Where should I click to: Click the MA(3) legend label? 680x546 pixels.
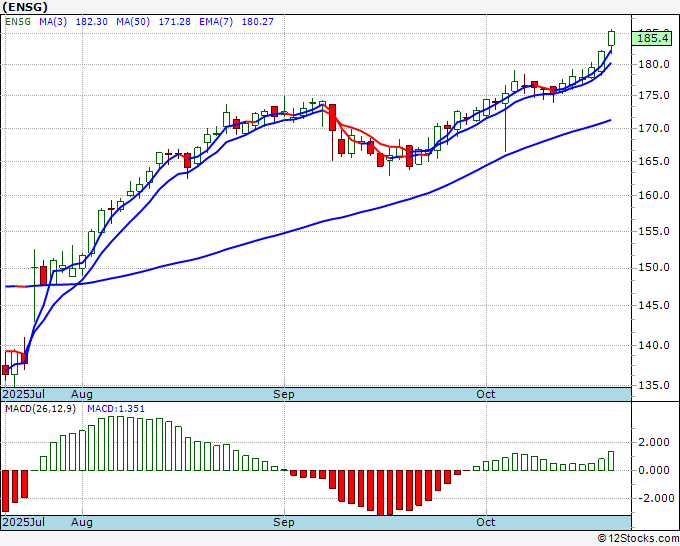[53, 21]
